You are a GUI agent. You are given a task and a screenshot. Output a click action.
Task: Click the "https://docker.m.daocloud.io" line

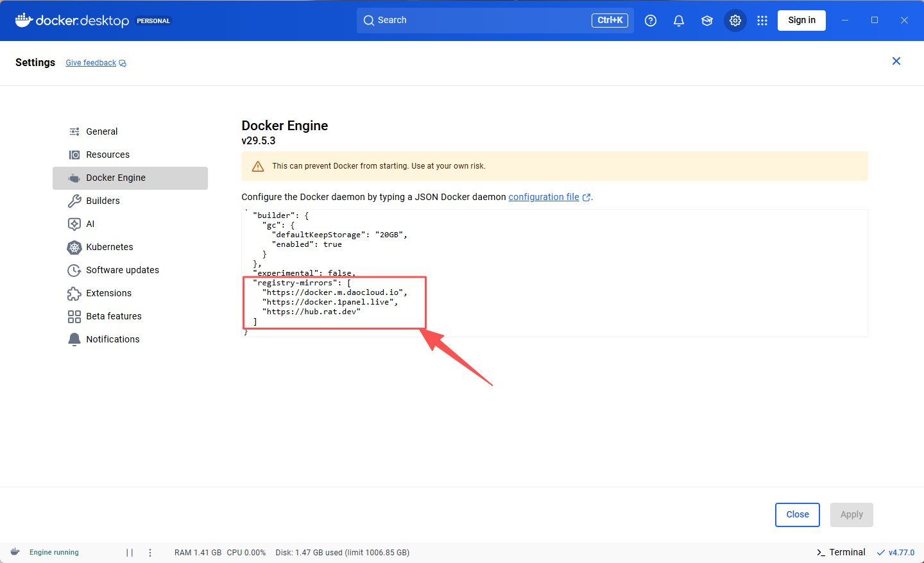[334, 292]
